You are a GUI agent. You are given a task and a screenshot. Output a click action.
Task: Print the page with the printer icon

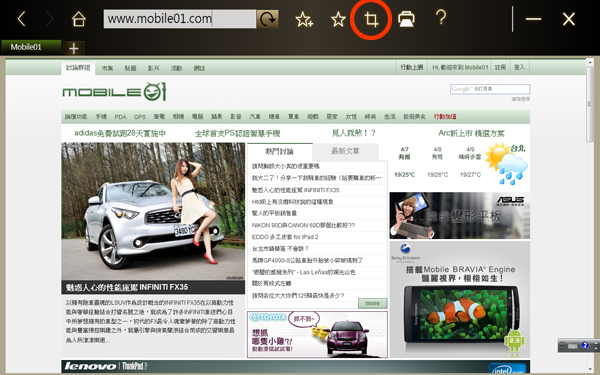[406, 19]
